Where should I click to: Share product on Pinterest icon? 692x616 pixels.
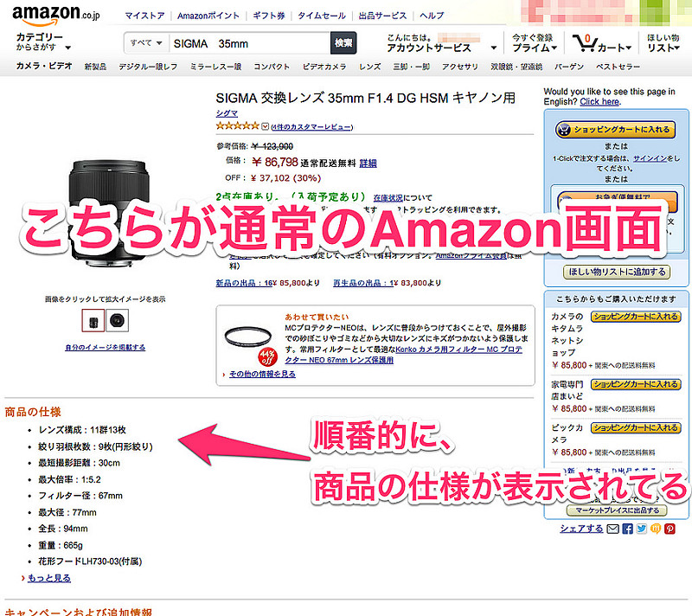tap(670, 529)
